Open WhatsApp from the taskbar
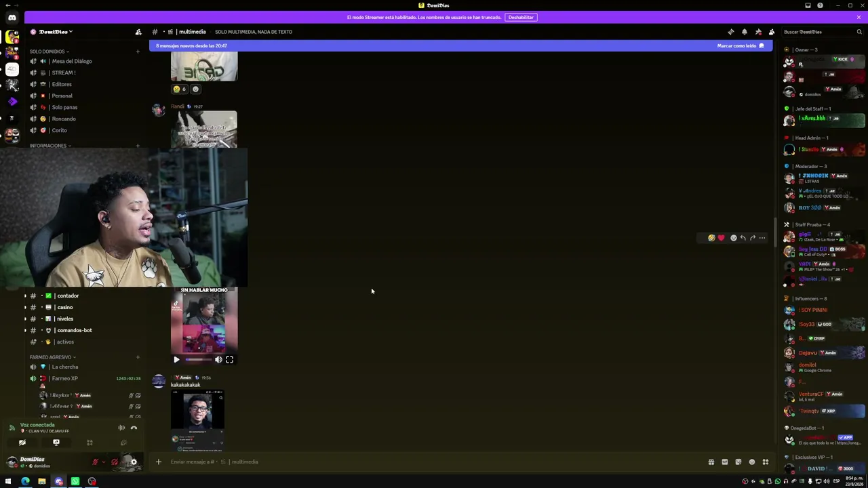868x488 pixels. click(x=75, y=481)
